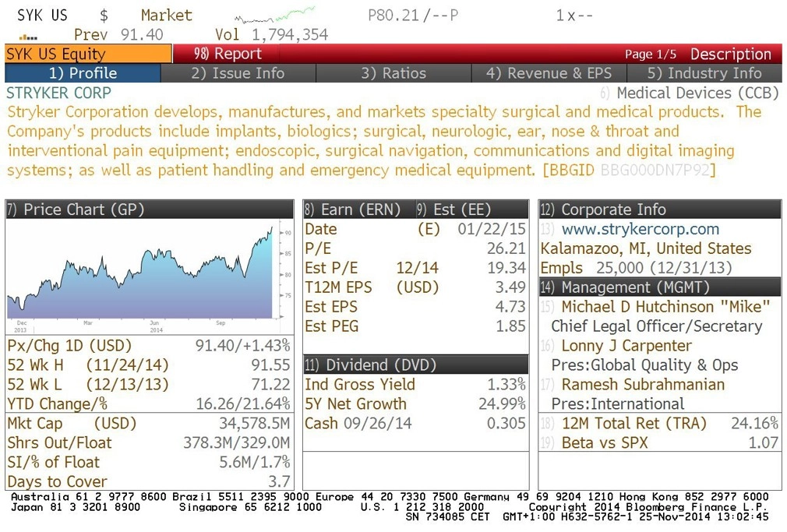Viewport: 787px width, 532px height.
Task: Click the volume bars icon beside Prev
Action: 28,37
